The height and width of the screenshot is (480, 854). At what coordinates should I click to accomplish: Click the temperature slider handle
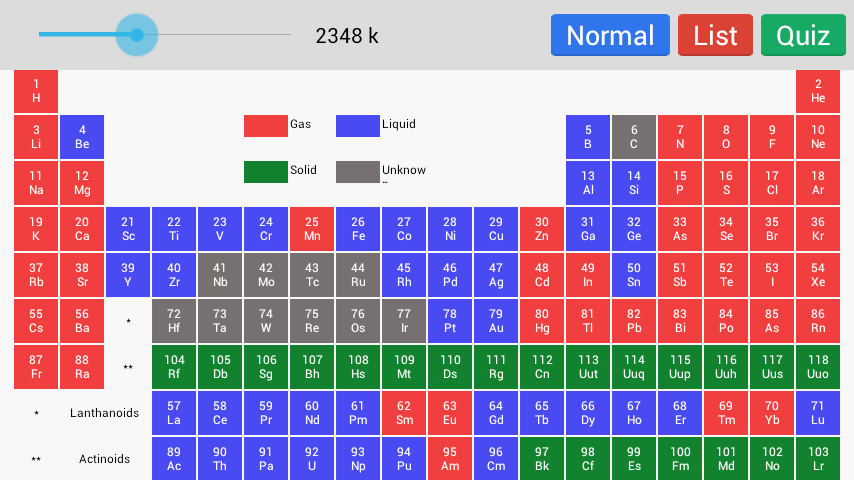[137, 35]
